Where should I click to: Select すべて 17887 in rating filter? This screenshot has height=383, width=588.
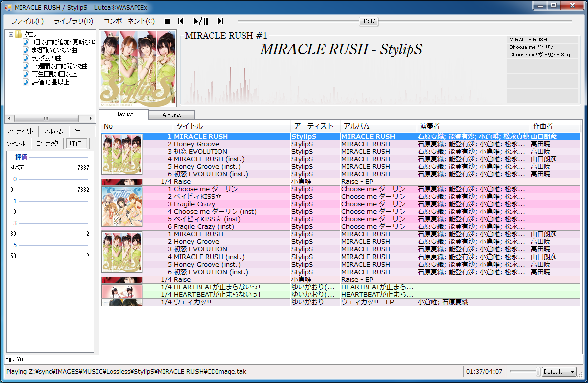coord(50,167)
